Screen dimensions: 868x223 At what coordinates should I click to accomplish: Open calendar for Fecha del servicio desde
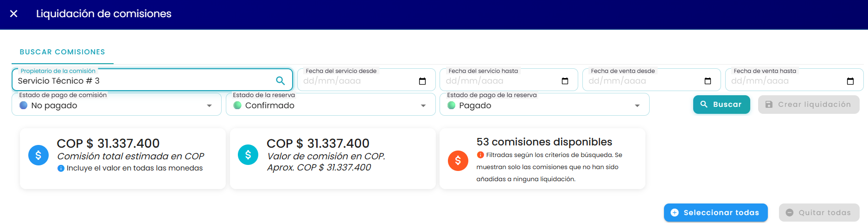pos(422,81)
